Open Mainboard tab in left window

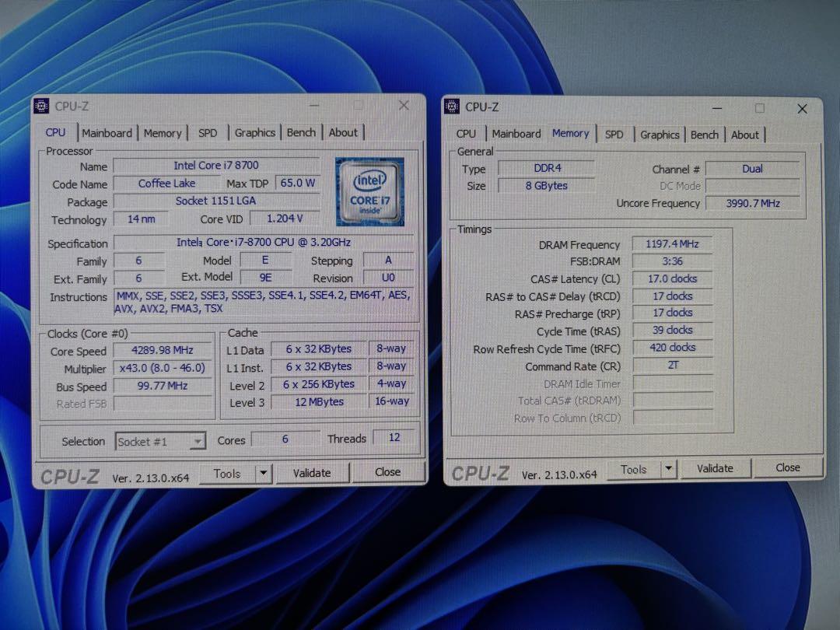click(107, 133)
